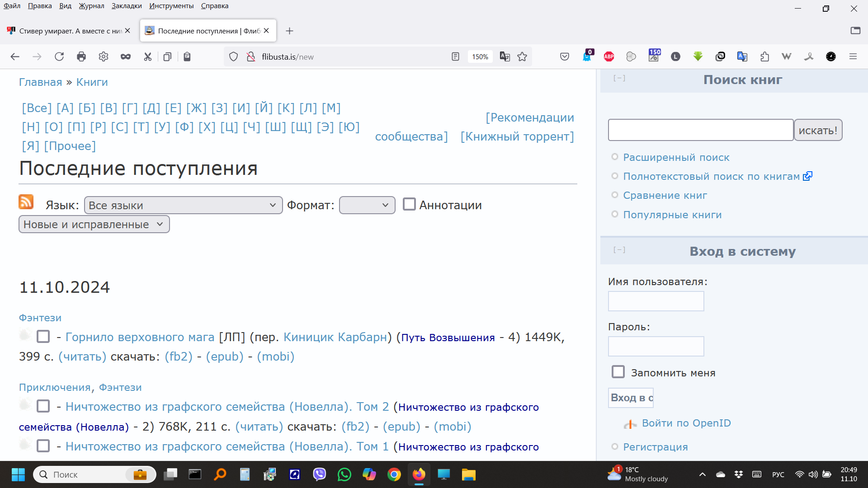Image resolution: width=868 pixels, height=488 pixels.
Task: Check the Запомнить меня checkbox
Action: pos(618,372)
